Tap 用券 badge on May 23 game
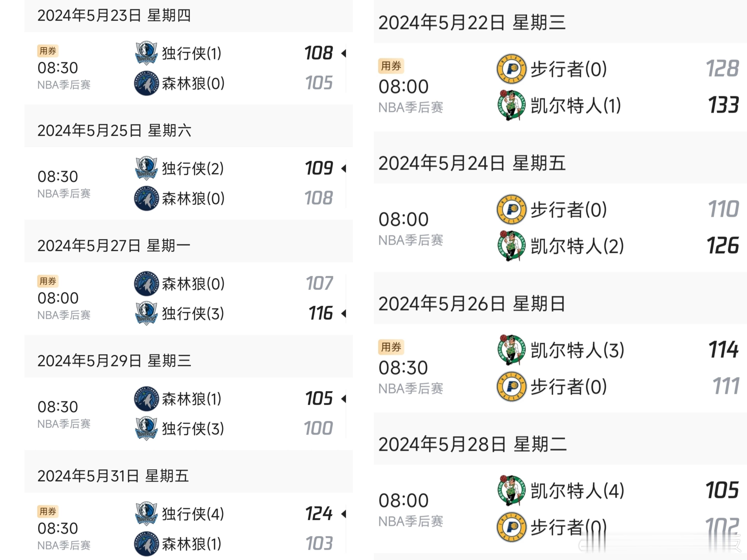This screenshot has width=747, height=560. 48,51
